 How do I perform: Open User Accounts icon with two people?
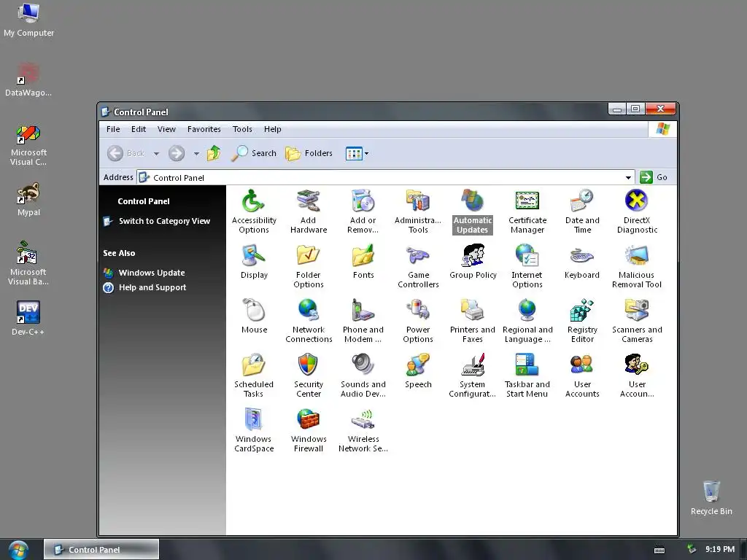[x=582, y=376]
